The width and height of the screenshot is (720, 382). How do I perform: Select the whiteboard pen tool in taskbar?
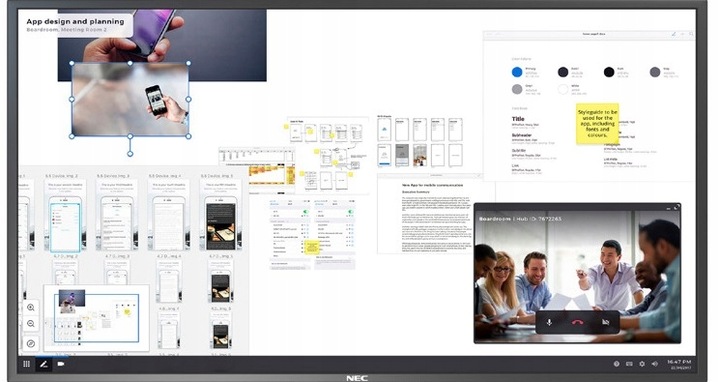coord(44,364)
